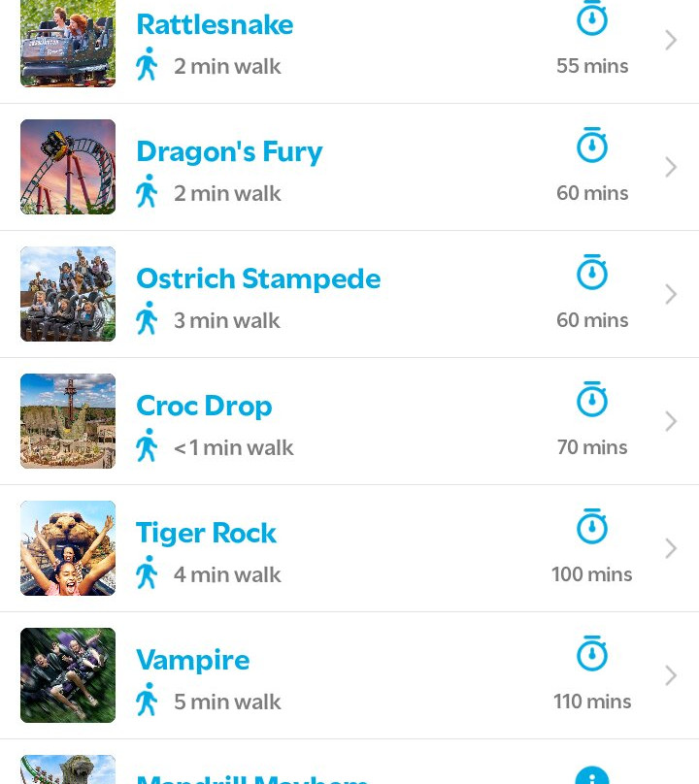Expand Rattlesnake details with the chevron arrow
The height and width of the screenshot is (784, 699).
(x=671, y=40)
